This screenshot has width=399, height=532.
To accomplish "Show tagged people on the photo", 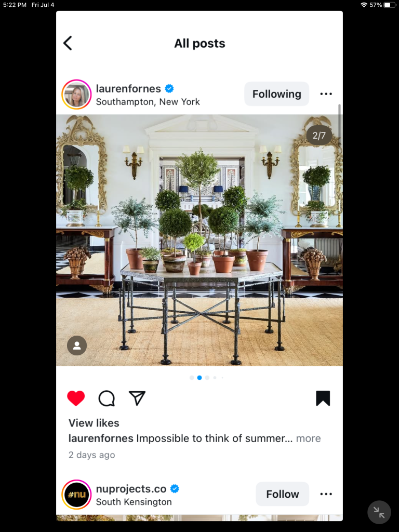I will [x=77, y=345].
